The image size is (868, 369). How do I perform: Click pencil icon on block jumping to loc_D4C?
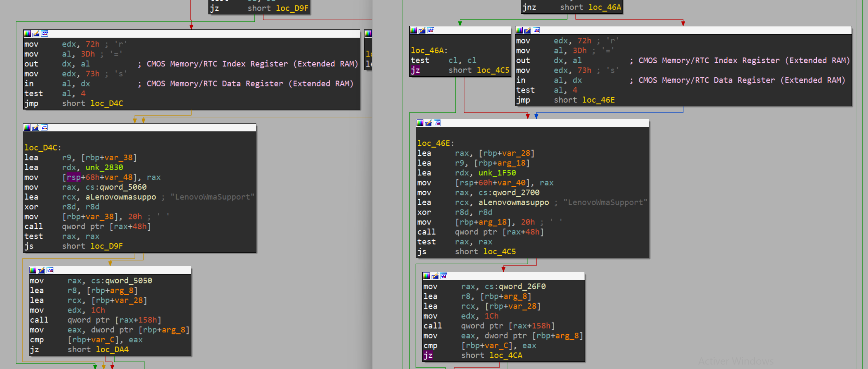[36, 34]
